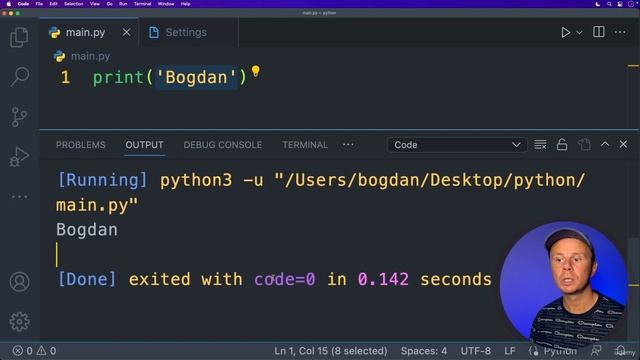Open the Selection menu
The height and width of the screenshot is (360, 640).
(73, 4)
